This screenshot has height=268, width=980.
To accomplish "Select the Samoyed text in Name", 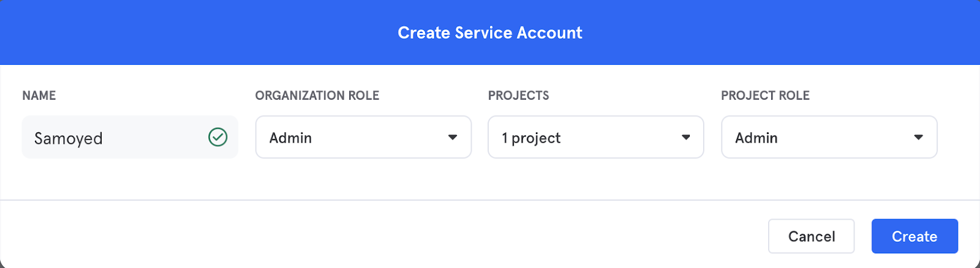I will click(69, 138).
